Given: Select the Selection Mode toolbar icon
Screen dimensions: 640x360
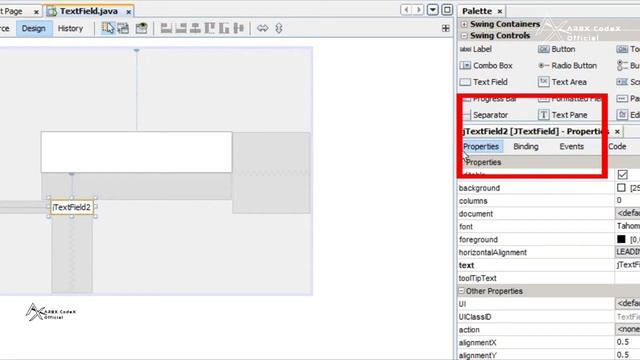Looking at the screenshot, I should click(x=108, y=28).
